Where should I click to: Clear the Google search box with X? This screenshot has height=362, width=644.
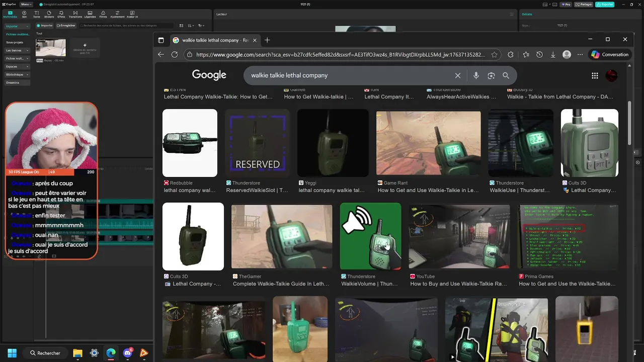pyautogui.click(x=458, y=75)
